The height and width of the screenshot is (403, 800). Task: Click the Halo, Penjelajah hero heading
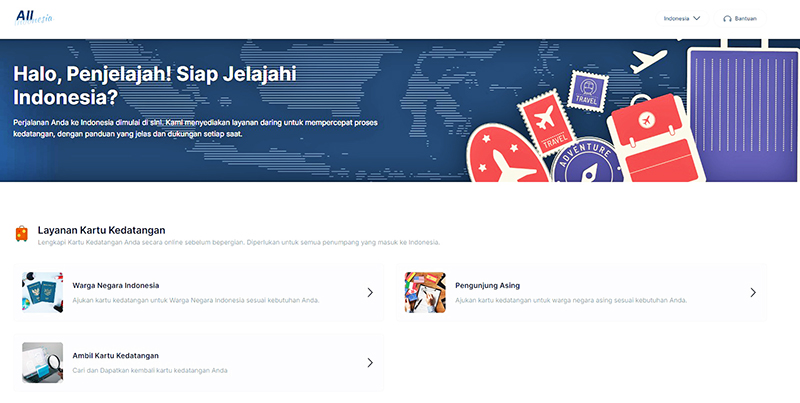155,86
